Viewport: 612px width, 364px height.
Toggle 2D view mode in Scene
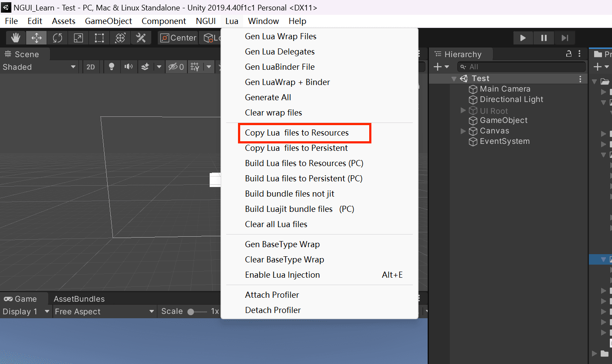[91, 67]
